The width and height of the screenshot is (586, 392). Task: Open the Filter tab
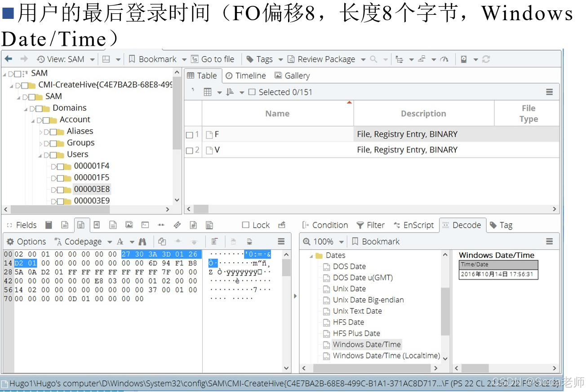click(x=371, y=225)
